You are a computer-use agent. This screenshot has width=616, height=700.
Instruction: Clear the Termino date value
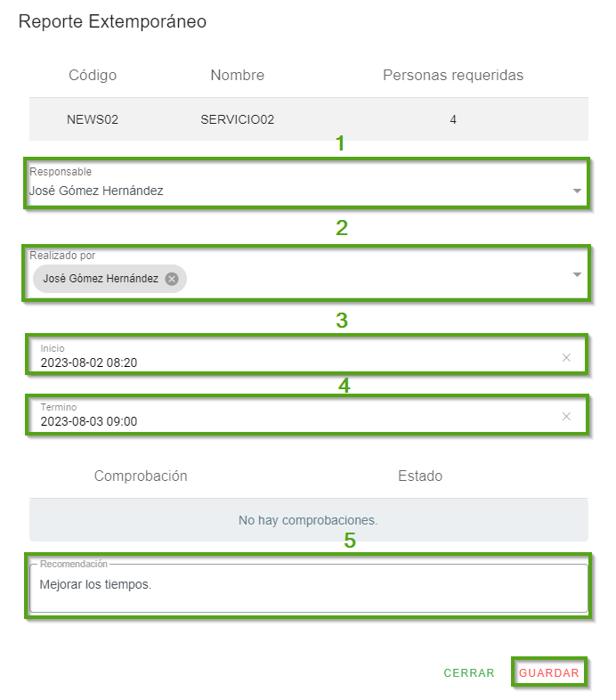pyautogui.click(x=566, y=416)
